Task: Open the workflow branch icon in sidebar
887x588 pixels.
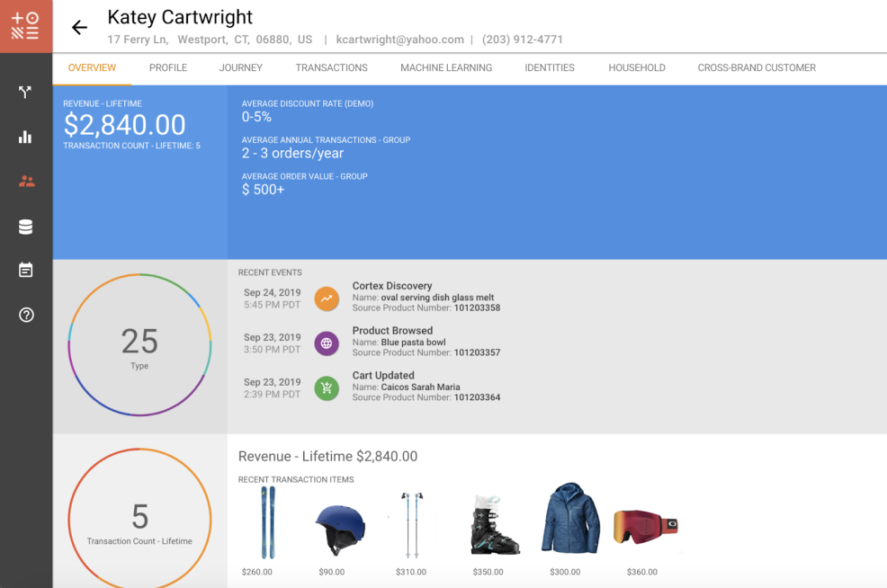Action: [x=25, y=92]
